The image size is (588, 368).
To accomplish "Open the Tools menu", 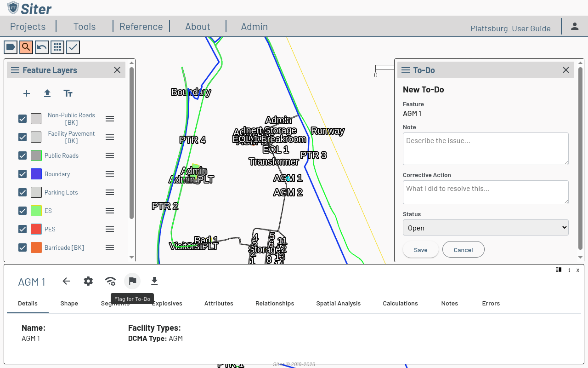I will click(x=85, y=27).
